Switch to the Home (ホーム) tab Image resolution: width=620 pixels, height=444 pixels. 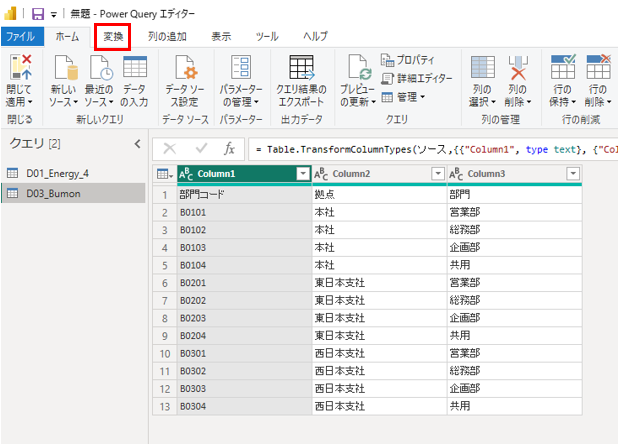[x=67, y=37]
